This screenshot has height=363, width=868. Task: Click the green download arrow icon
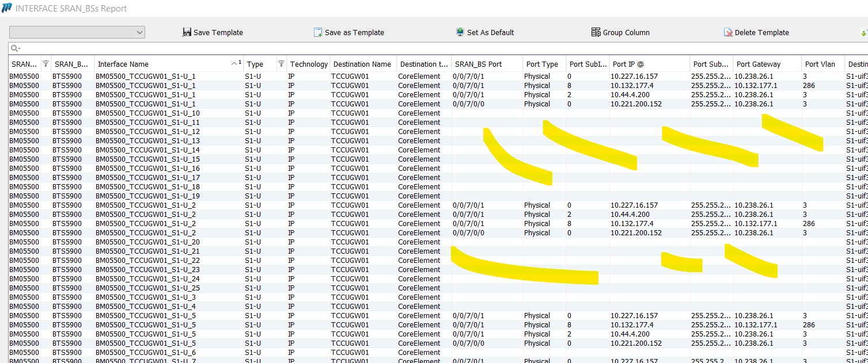[x=863, y=33]
